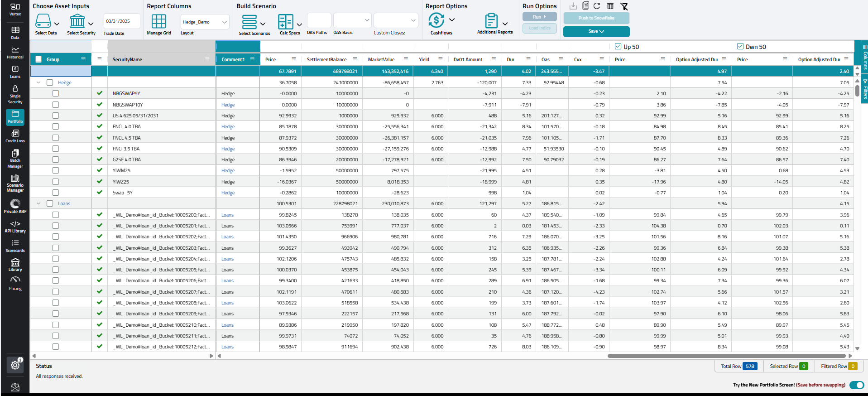This screenshot has width=868, height=396.
Task: Tick the checkbox for FNCL 4.0 TBA row
Action: pos(56,126)
